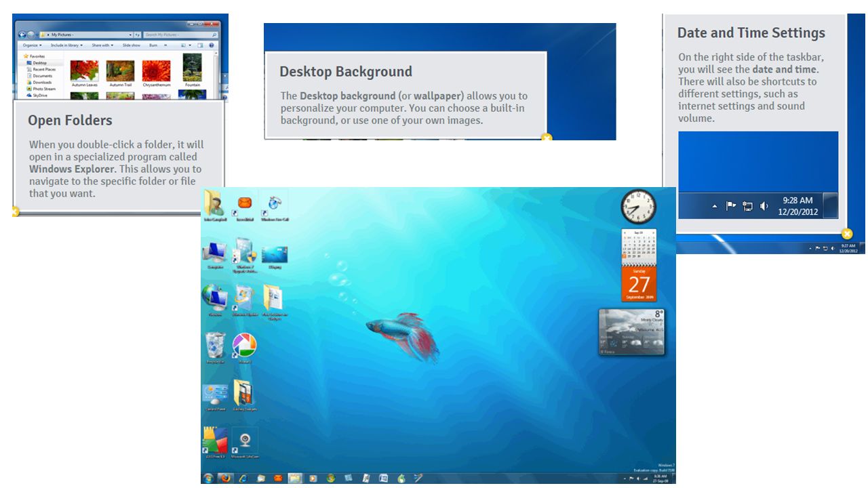The image size is (868, 488).
Task: Click the Slide show button
Action: (x=132, y=45)
